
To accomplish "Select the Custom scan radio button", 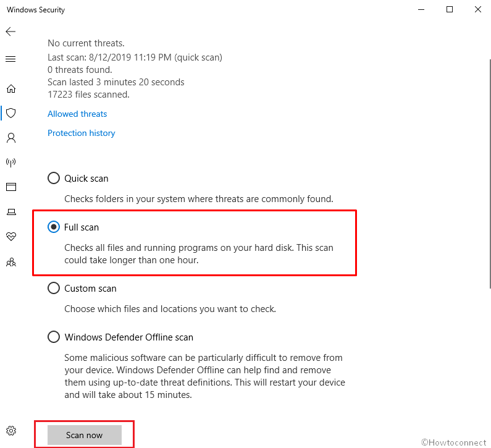I will pyautogui.click(x=54, y=288).
